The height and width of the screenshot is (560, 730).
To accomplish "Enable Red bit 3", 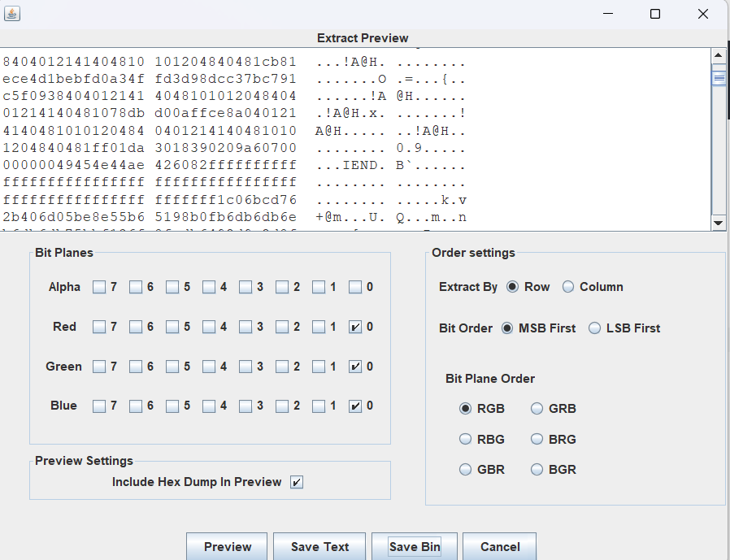I will 246,327.
